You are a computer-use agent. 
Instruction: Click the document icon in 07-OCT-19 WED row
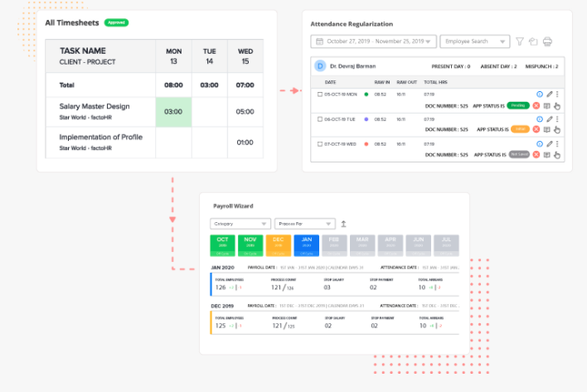pos(546,155)
